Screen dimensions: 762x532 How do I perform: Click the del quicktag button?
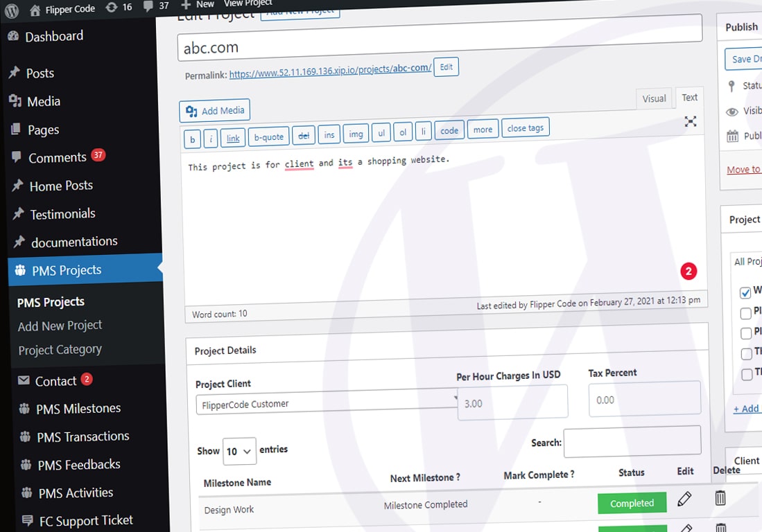pyautogui.click(x=304, y=136)
